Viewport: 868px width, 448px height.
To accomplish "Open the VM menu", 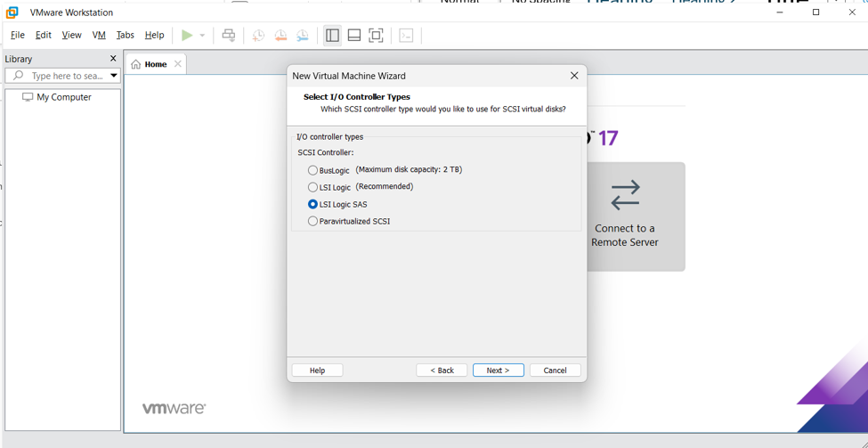I will 99,35.
